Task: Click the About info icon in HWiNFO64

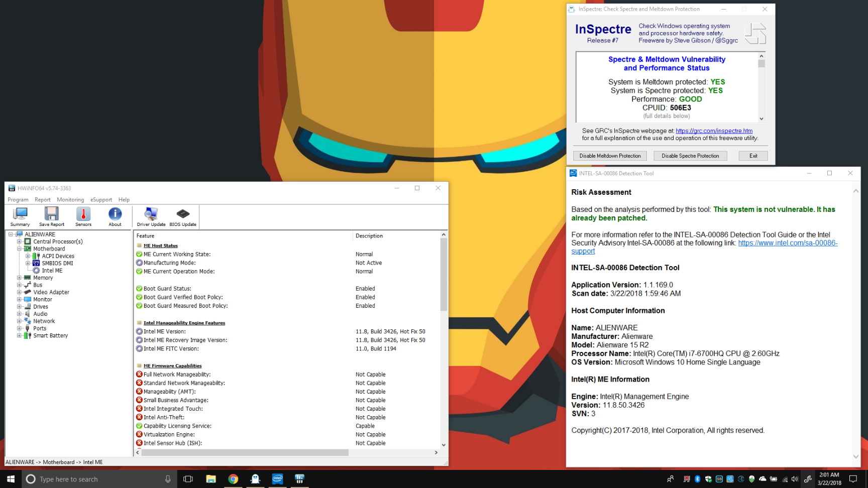Action: click(x=115, y=217)
